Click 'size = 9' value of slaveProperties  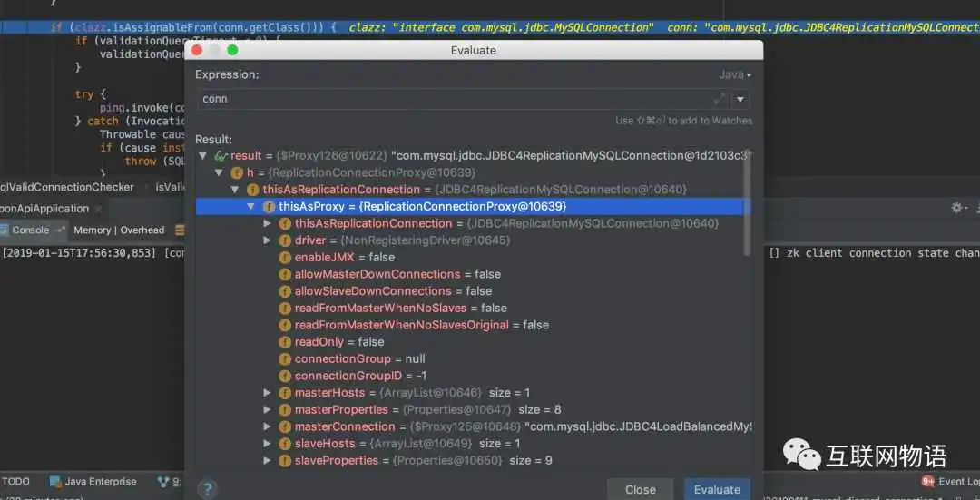[x=531, y=460]
